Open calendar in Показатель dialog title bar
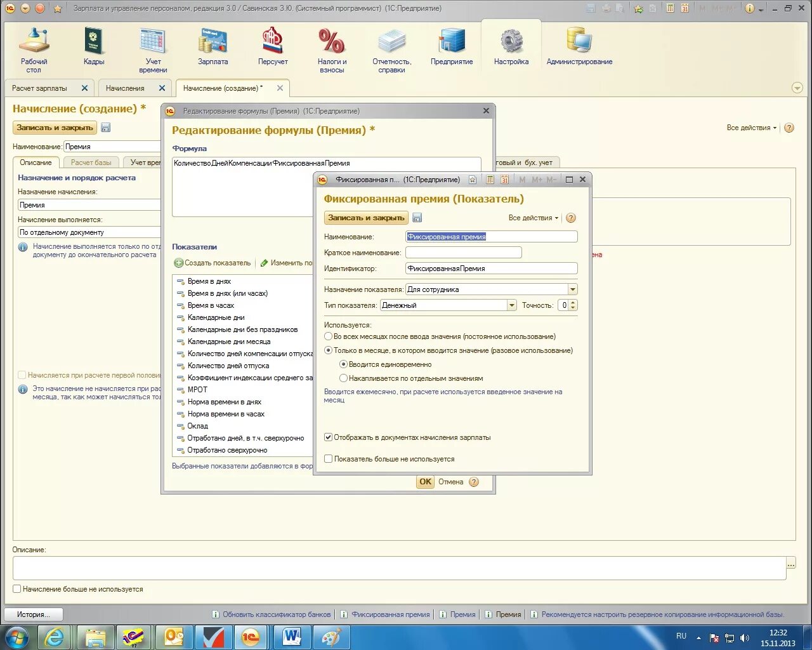 click(x=504, y=180)
